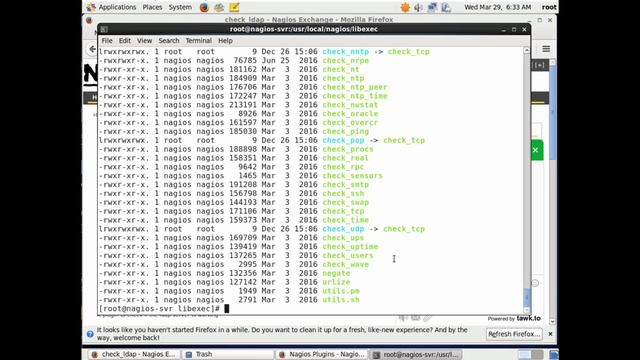Image resolution: width=640 pixels, height=360 pixels.
Task: Click the utils.pm filename
Action: tap(341, 291)
